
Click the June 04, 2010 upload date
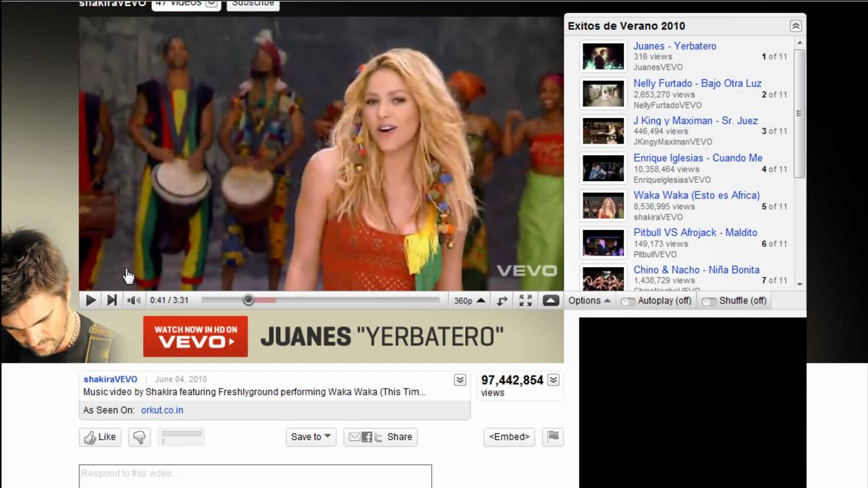tap(181, 380)
